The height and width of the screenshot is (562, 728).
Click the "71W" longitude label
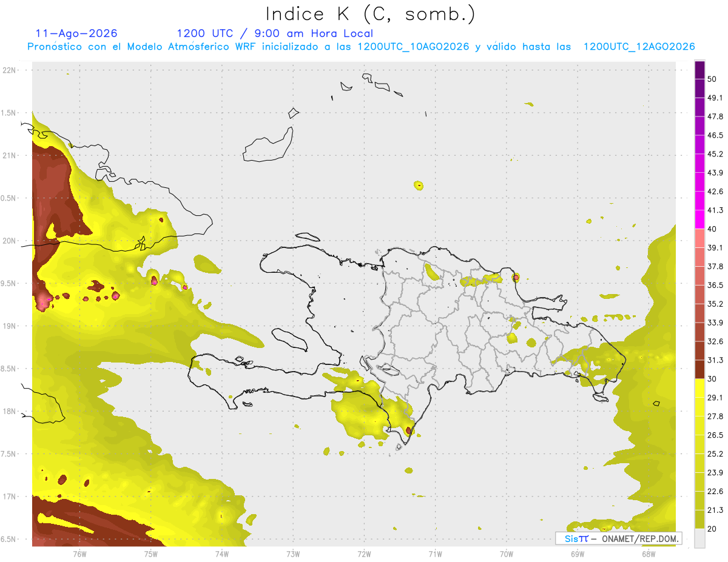point(435,554)
